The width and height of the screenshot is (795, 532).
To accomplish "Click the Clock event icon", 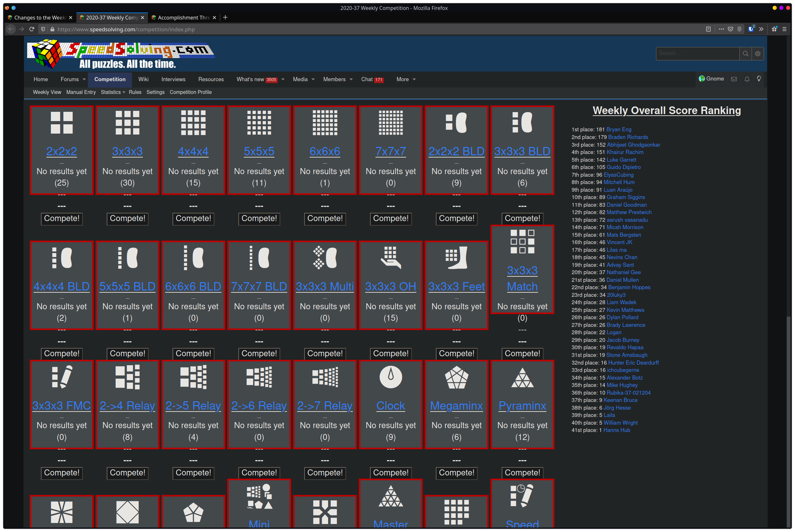I will 390,377.
